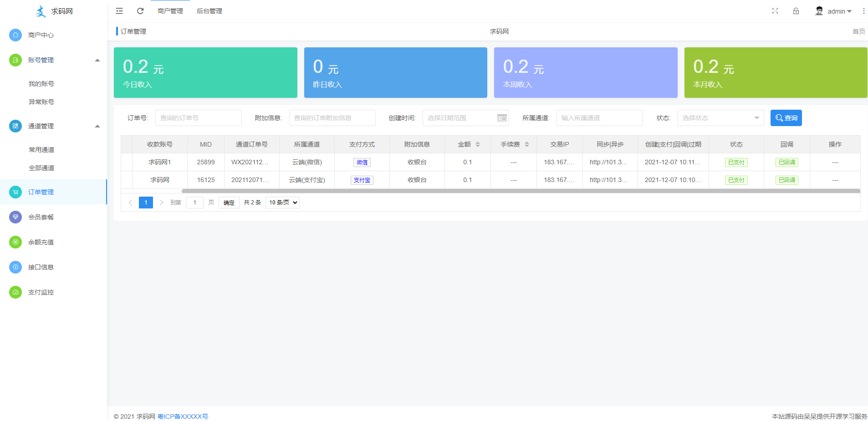Open the 10 条/页 page size selector
The height and width of the screenshot is (421, 868).
click(282, 203)
